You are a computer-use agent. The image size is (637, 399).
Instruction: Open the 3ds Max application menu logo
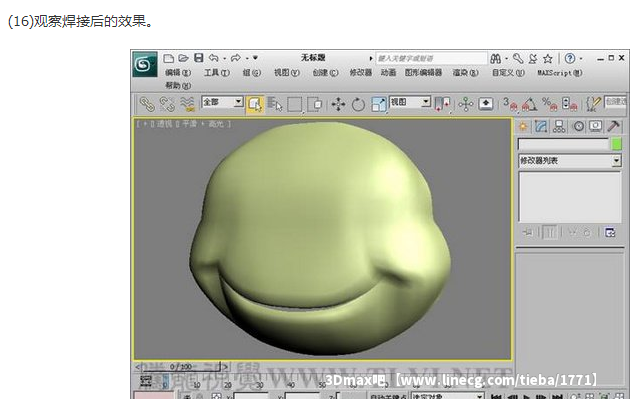(x=145, y=64)
